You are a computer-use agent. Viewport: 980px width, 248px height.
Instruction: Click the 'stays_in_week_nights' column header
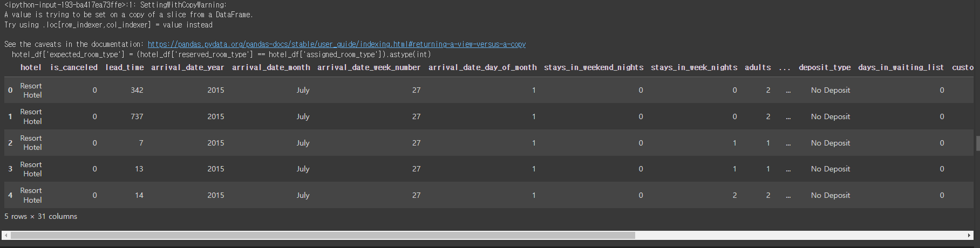click(x=694, y=67)
